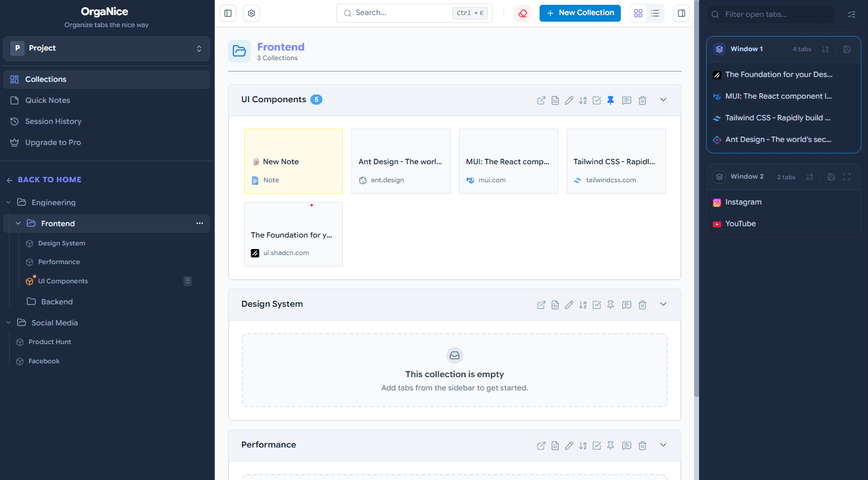Image resolution: width=868 pixels, height=480 pixels.
Task: Open the Project selector dropdown
Action: (x=106, y=48)
